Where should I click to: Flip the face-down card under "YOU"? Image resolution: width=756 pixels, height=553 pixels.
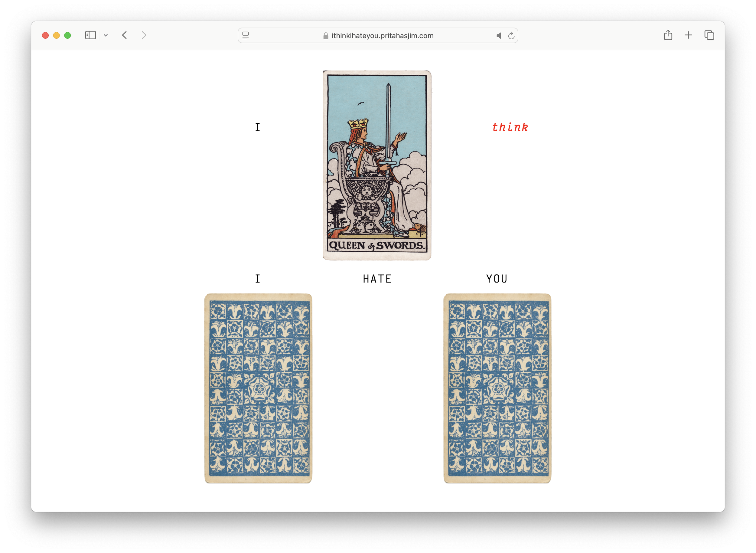[497, 388]
